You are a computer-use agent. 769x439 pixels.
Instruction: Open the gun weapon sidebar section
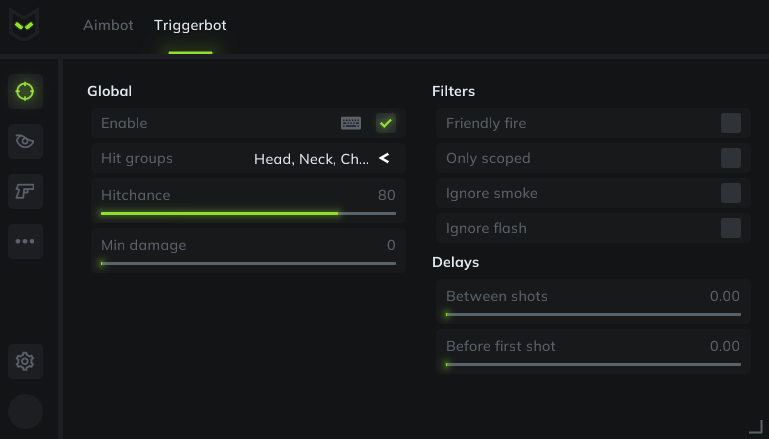25,191
